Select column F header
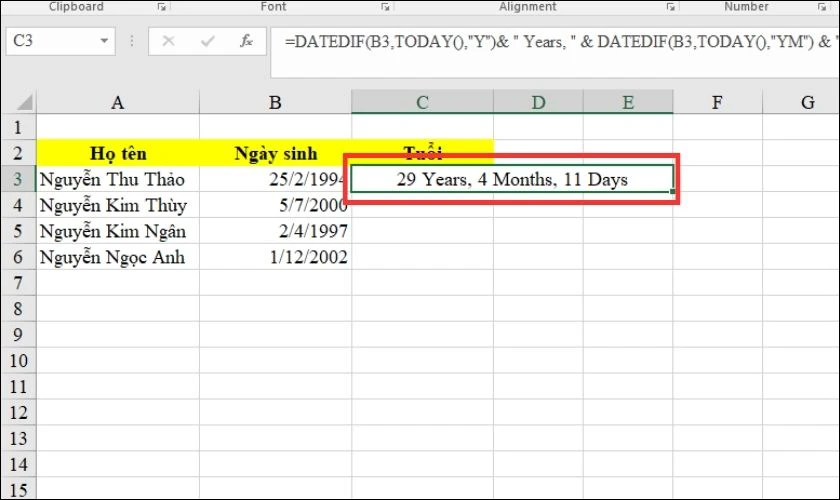 tap(717, 102)
